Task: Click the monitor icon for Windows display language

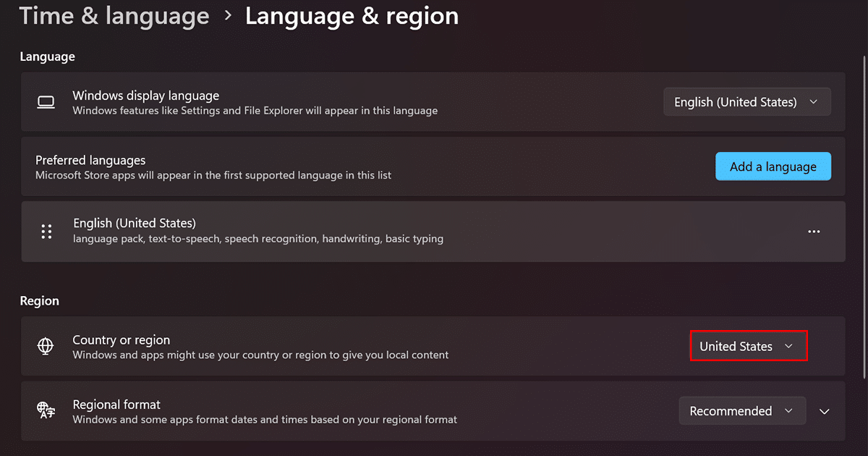Action: click(46, 101)
